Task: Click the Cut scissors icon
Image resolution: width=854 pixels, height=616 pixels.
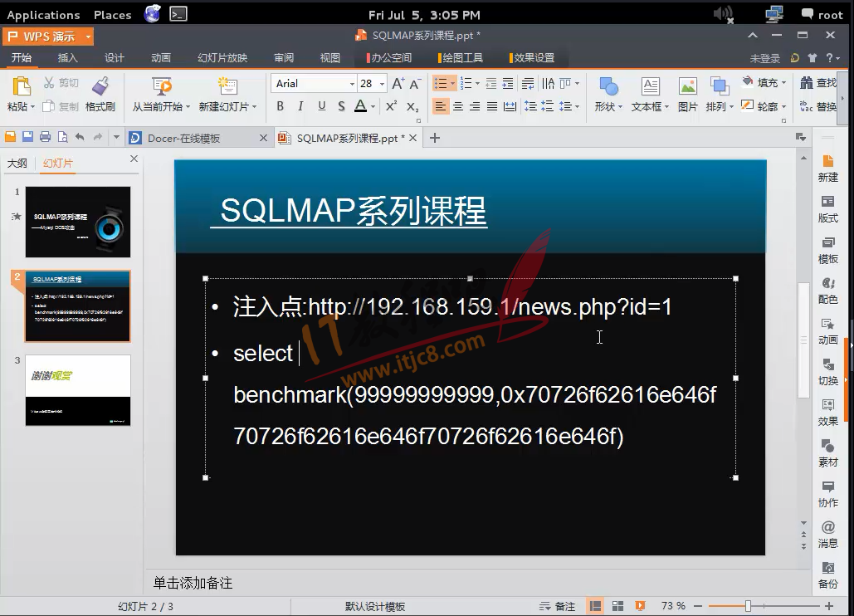Action: tap(49, 83)
